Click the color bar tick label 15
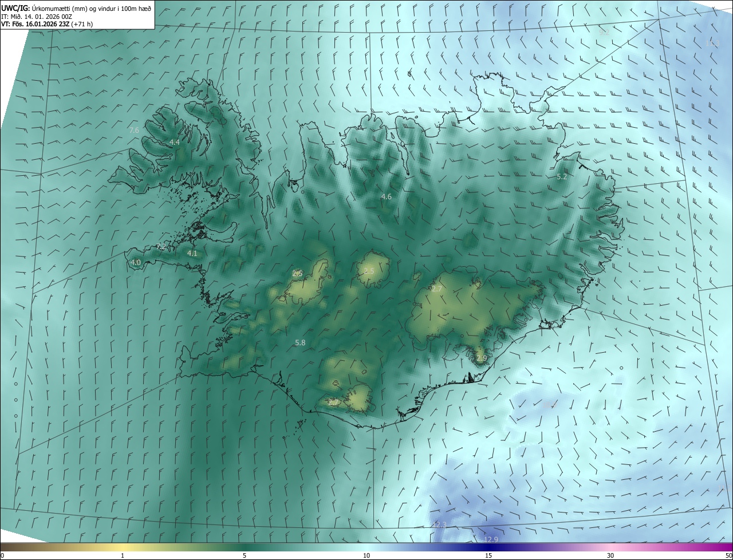 pyautogui.click(x=488, y=555)
